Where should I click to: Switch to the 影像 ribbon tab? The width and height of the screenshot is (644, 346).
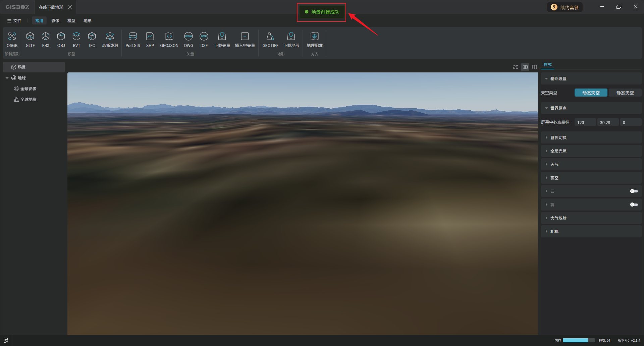(55, 21)
